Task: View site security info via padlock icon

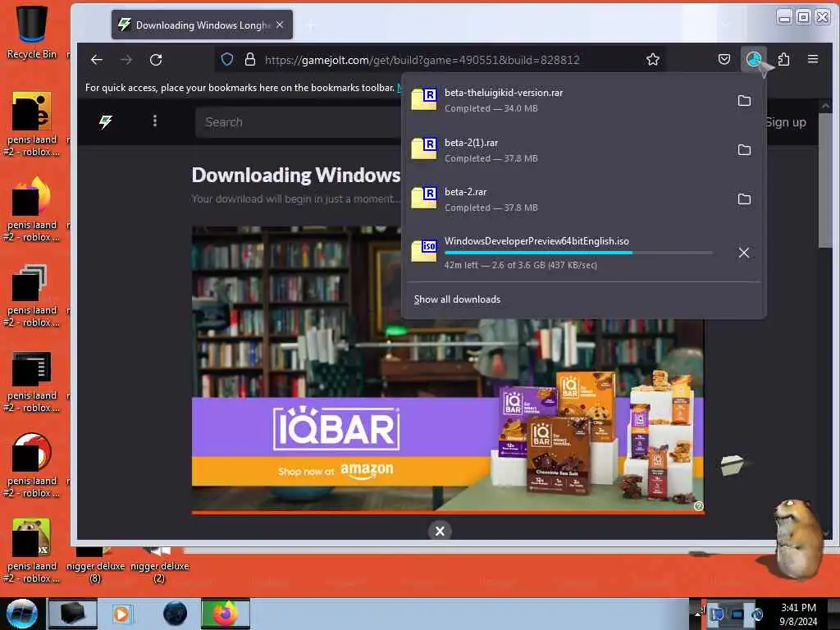Action: [x=249, y=59]
